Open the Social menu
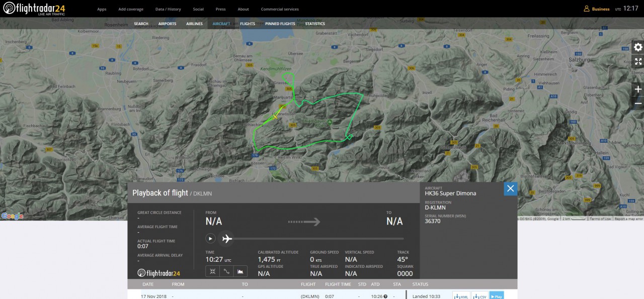This screenshot has width=644, height=299. (198, 9)
